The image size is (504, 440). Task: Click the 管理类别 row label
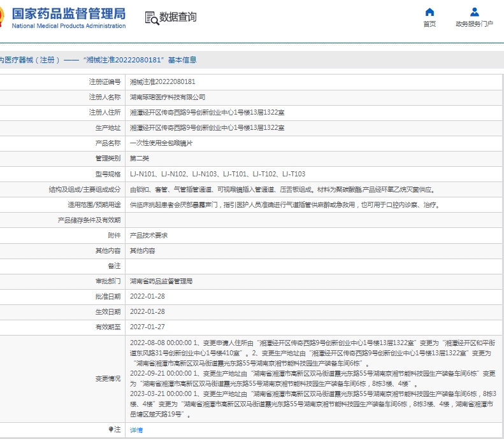click(x=108, y=159)
